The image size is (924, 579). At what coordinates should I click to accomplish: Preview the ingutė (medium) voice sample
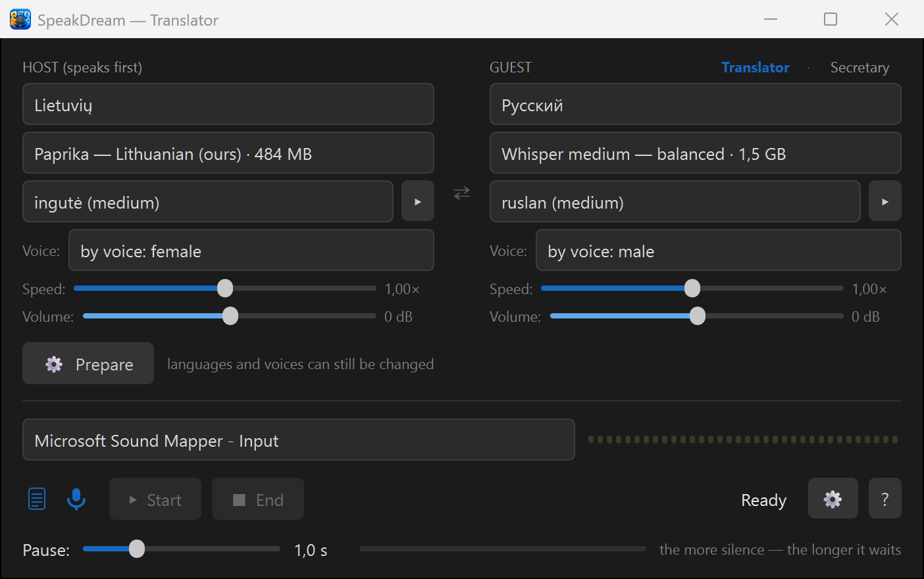click(418, 201)
